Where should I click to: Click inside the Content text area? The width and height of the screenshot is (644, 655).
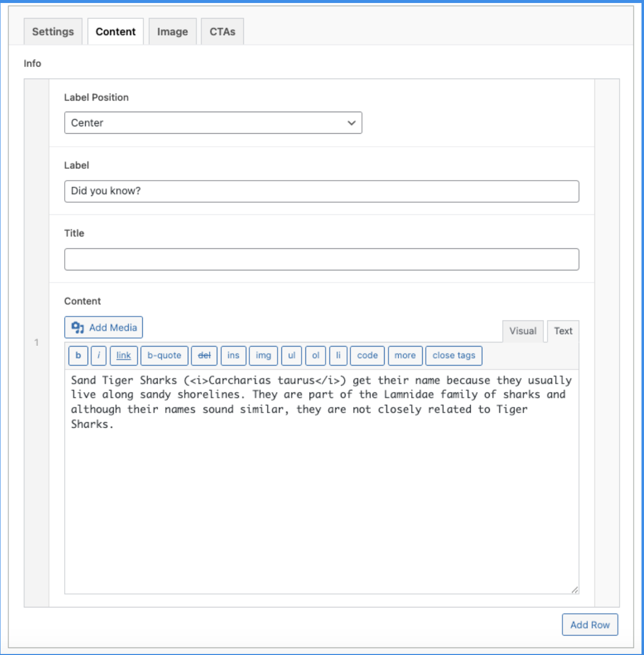tap(321, 482)
